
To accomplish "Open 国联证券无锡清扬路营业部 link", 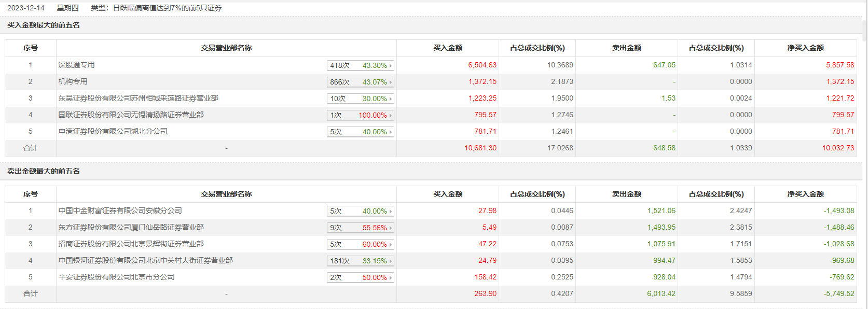I will click(x=131, y=115).
